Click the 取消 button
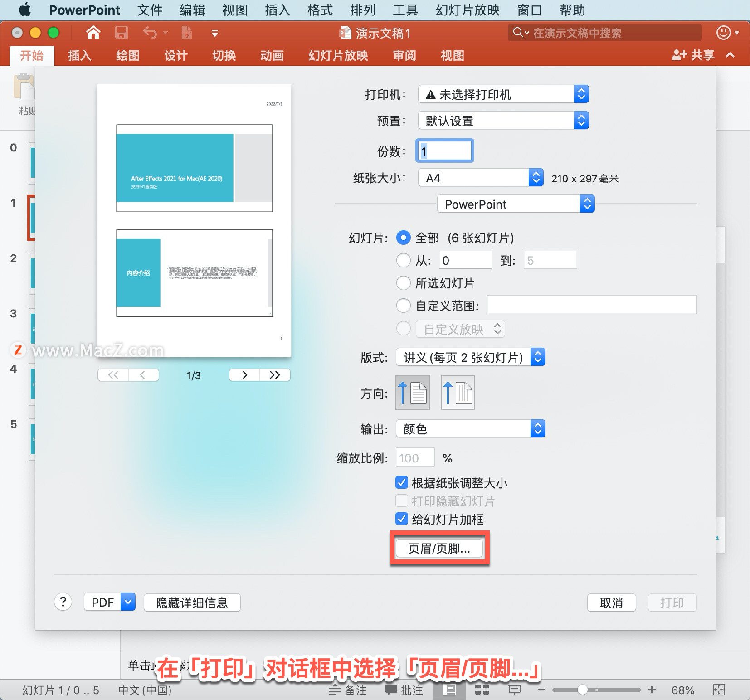The width and height of the screenshot is (750, 700). point(611,602)
